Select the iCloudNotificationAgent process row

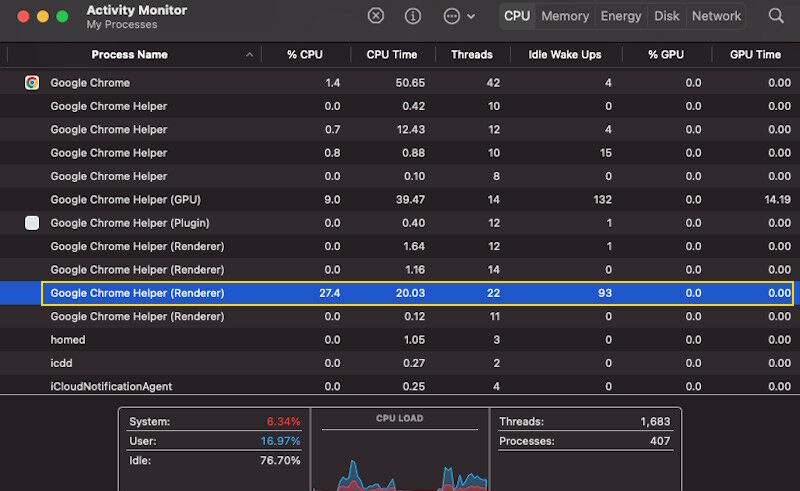point(400,386)
